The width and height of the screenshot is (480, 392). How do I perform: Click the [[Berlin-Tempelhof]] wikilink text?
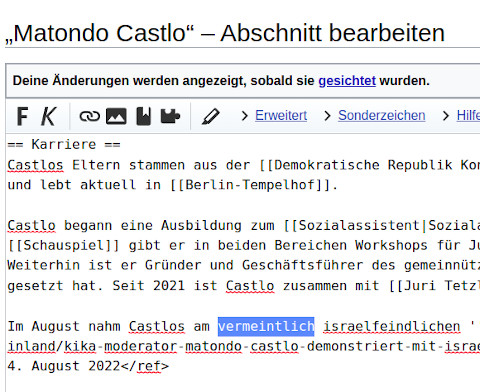250,185
